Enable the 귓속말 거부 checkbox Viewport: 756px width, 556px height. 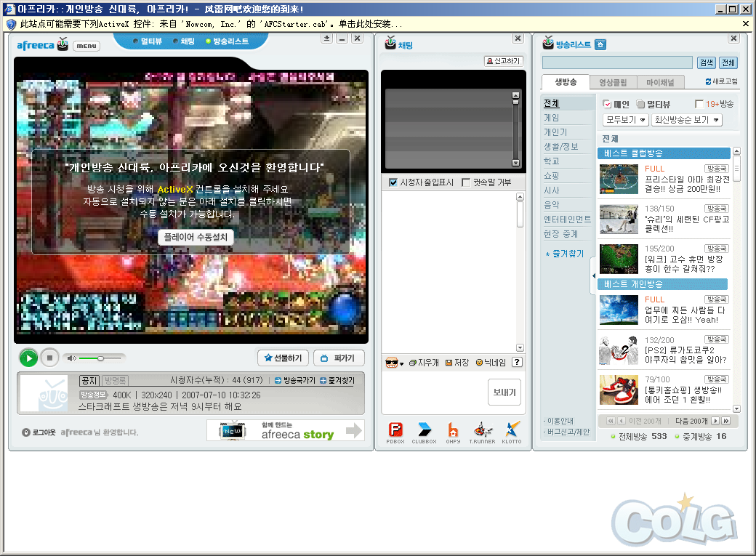tap(466, 182)
